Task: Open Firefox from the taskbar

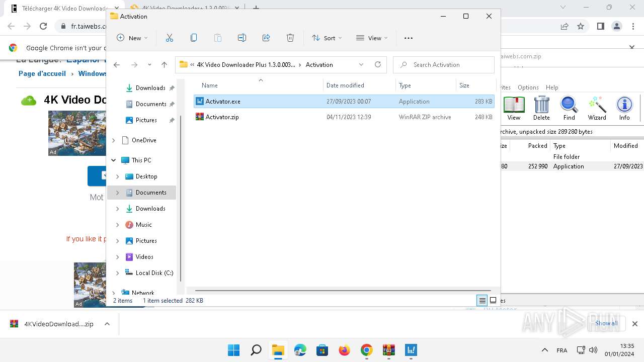Action: [x=345, y=350]
